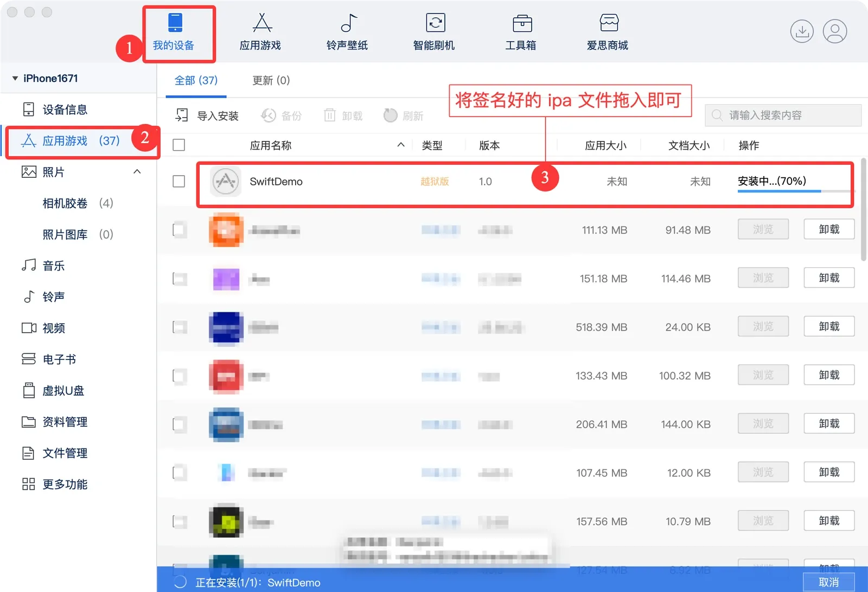Check the box for the 206.41 MB app

click(179, 424)
